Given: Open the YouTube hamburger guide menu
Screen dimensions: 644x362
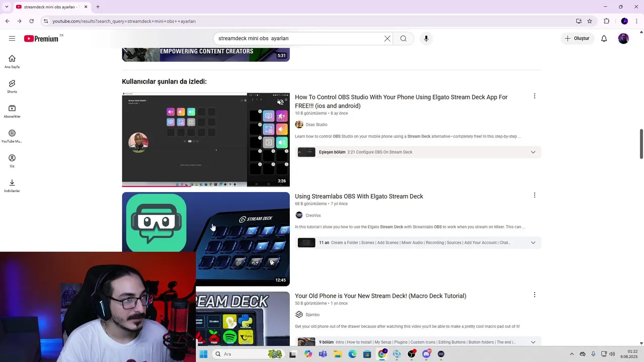Looking at the screenshot, I should tap(12, 39).
